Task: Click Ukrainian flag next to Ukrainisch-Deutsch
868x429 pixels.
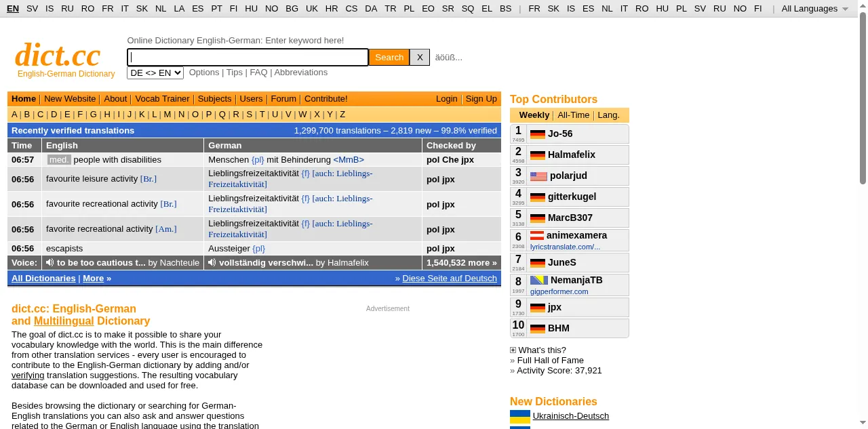Action: click(x=520, y=416)
